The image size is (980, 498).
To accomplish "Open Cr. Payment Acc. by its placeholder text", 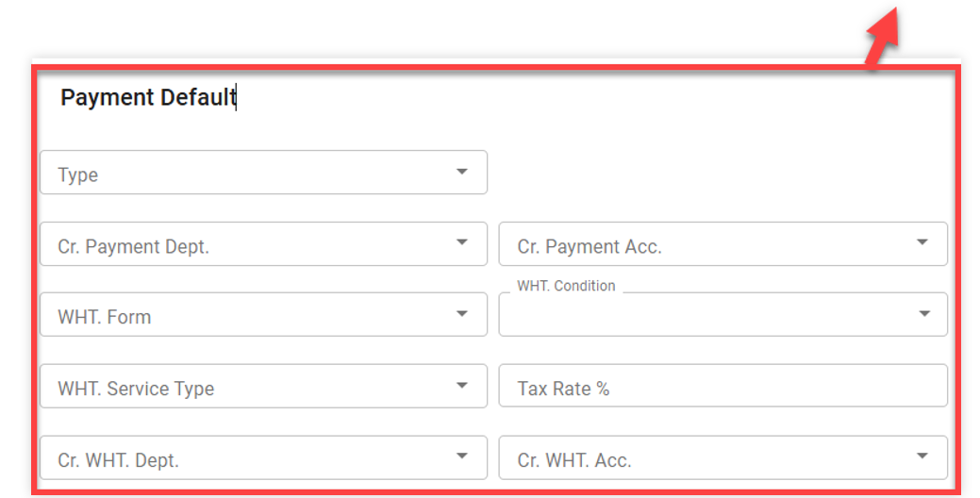I will (x=590, y=247).
